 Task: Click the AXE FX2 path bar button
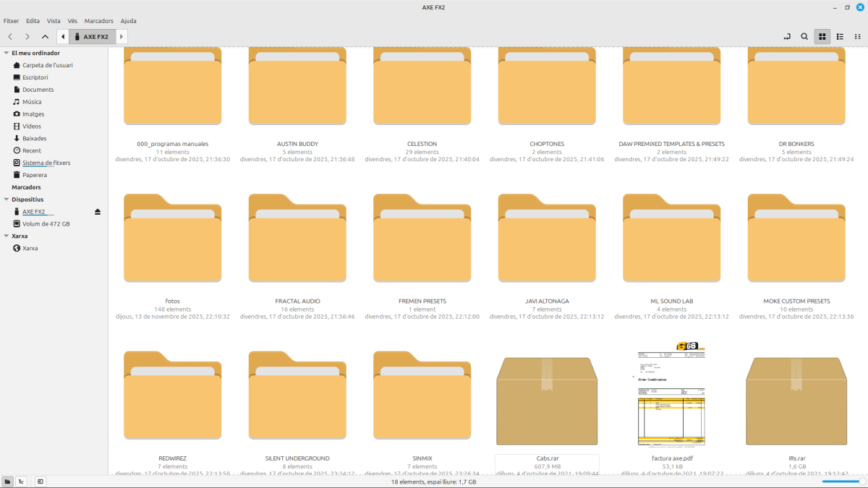click(92, 36)
